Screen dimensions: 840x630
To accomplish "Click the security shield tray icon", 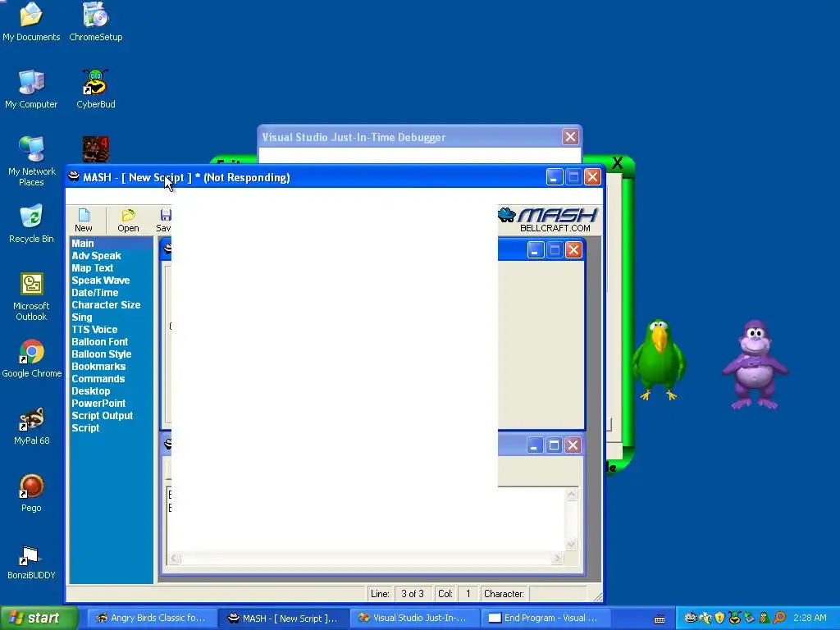I will [719, 619].
